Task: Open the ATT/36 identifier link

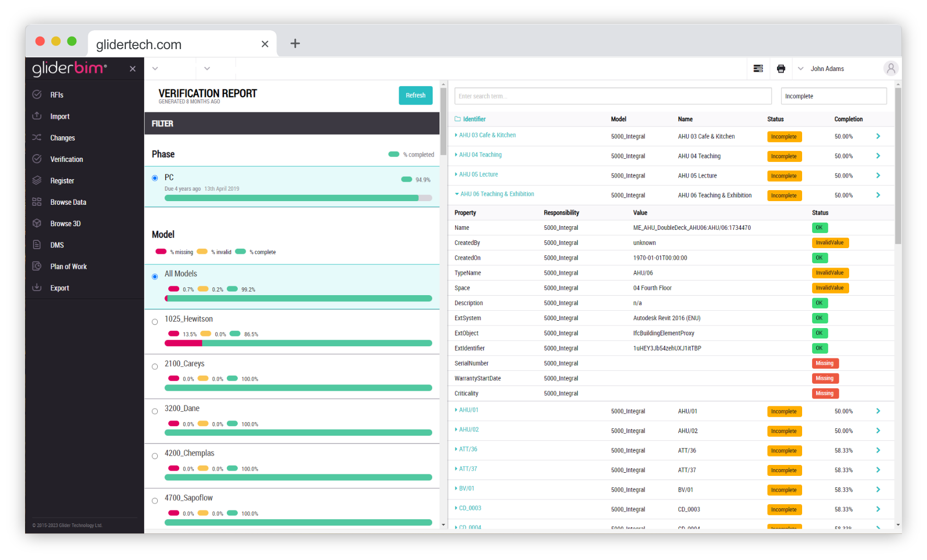Action: pos(468,449)
